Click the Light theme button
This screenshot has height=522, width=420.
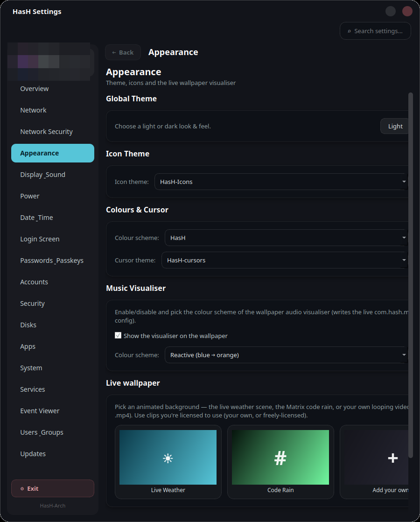(395, 126)
